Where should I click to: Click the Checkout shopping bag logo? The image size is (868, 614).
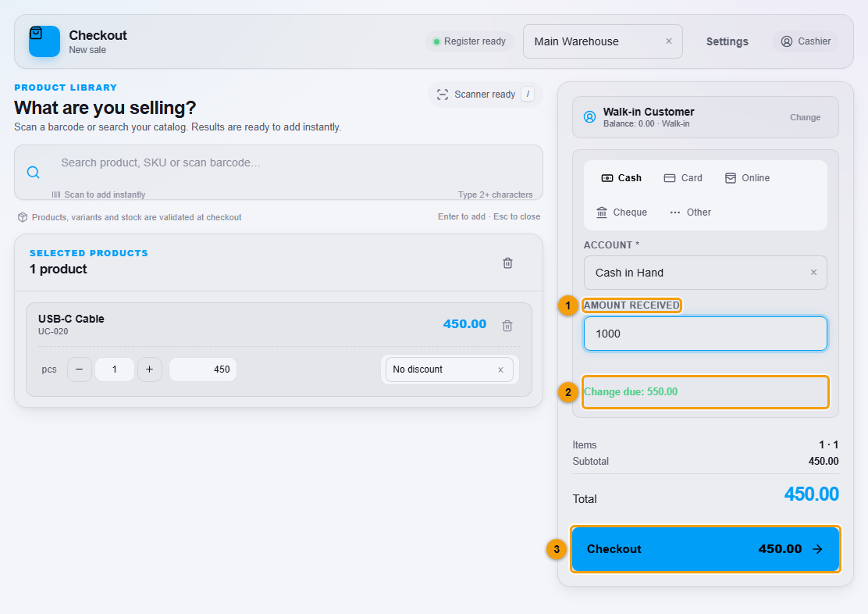[x=44, y=41]
